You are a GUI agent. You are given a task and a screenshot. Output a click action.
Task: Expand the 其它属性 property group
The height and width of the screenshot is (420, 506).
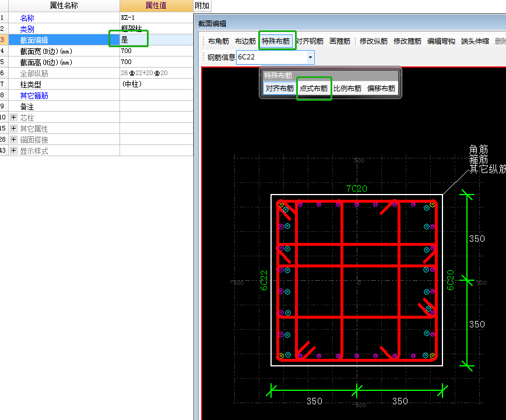coord(13,128)
